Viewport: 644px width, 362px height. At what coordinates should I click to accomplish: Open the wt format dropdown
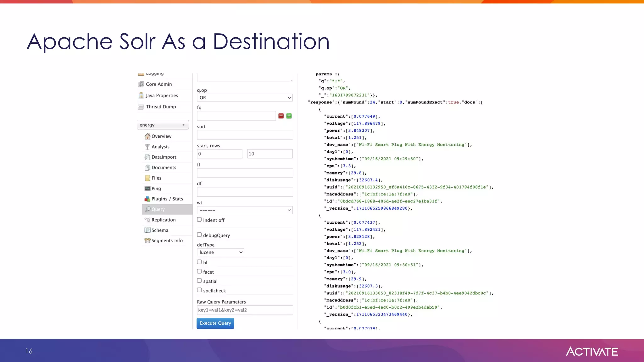point(245,210)
